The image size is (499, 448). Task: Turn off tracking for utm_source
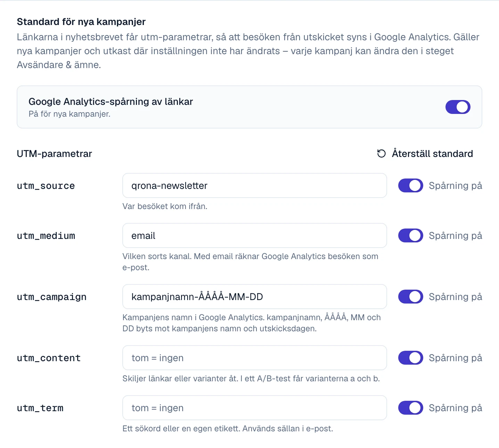(x=411, y=185)
